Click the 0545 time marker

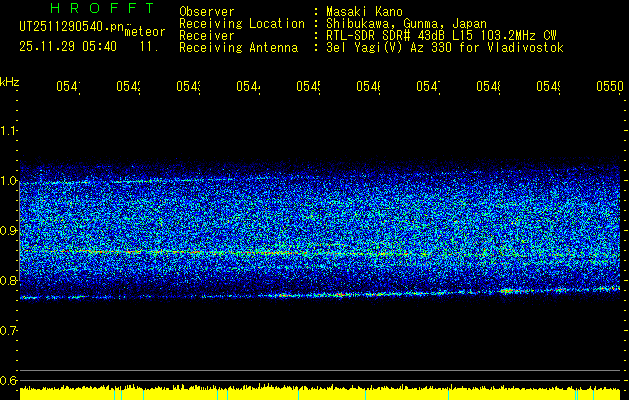[308, 86]
